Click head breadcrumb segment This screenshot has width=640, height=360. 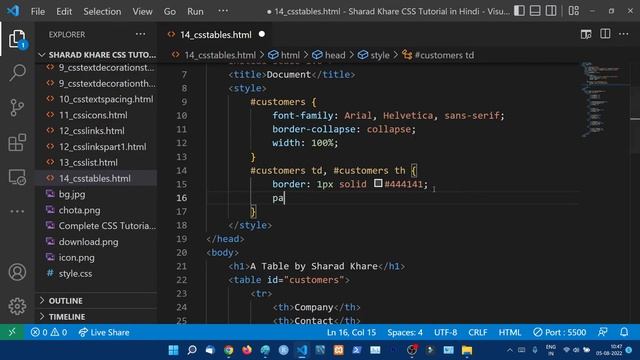click(x=329, y=55)
